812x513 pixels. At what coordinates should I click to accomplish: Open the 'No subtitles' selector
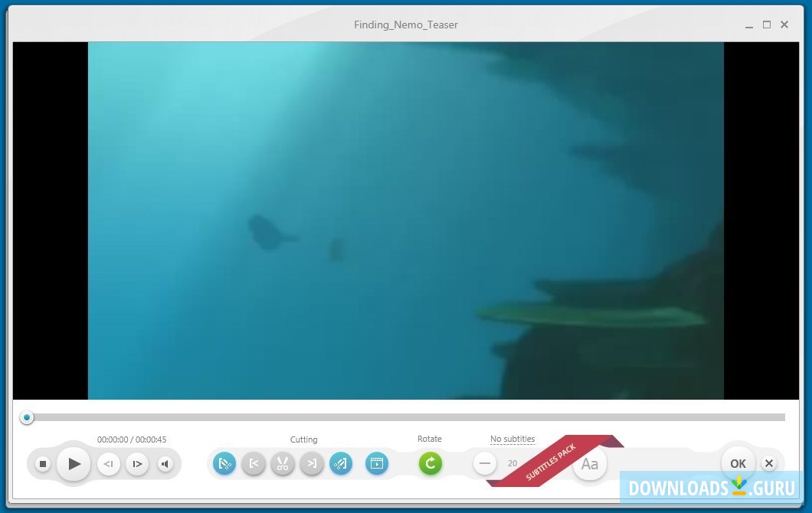coord(512,439)
